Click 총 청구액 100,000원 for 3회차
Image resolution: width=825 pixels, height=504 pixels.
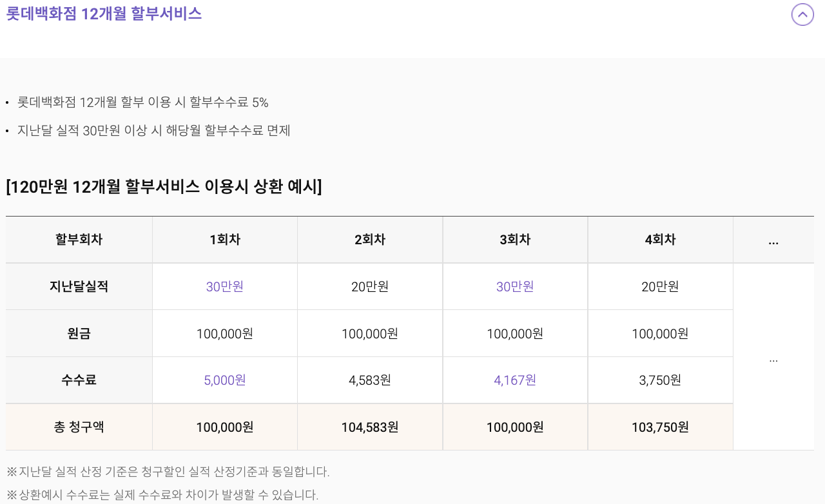[515, 427]
